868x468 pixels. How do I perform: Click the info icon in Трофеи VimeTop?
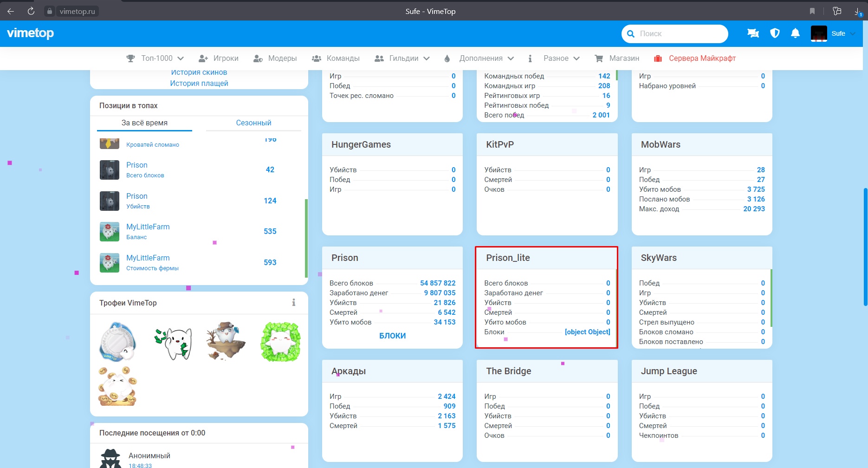click(293, 303)
